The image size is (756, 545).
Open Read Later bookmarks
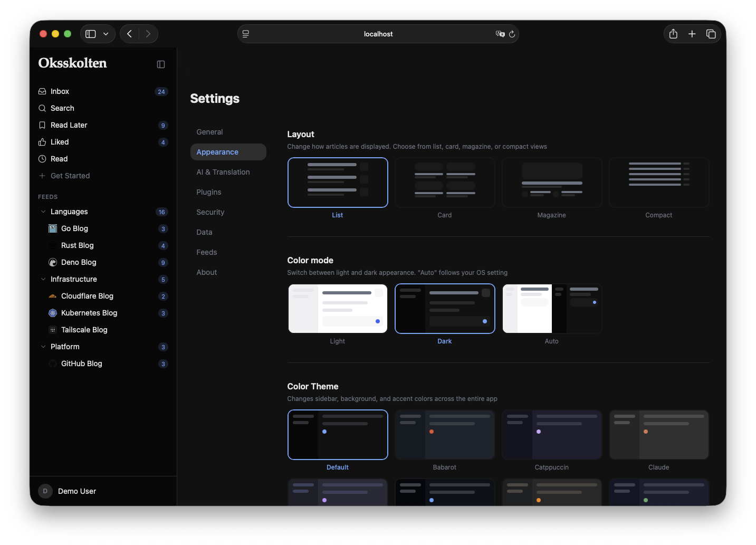tap(69, 125)
